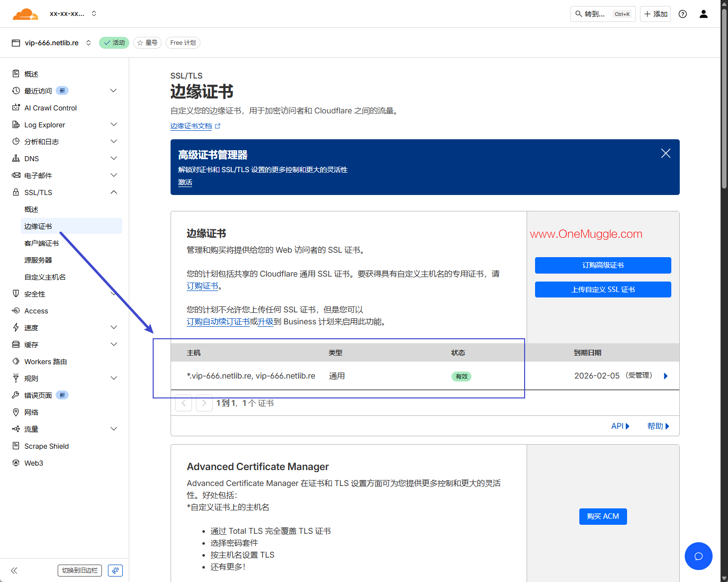Click the 电子邮件 envelope icon
Viewport: 728px width, 582px height.
coord(16,175)
